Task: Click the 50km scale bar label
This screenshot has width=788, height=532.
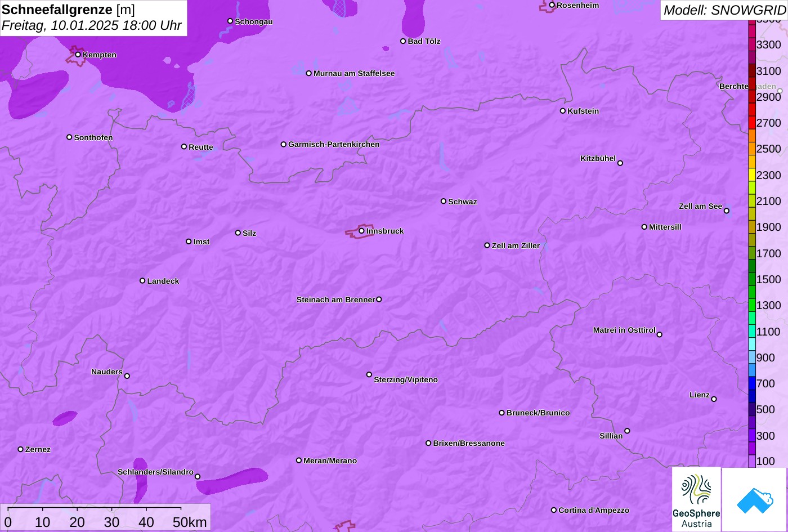Action: (190, 522)
